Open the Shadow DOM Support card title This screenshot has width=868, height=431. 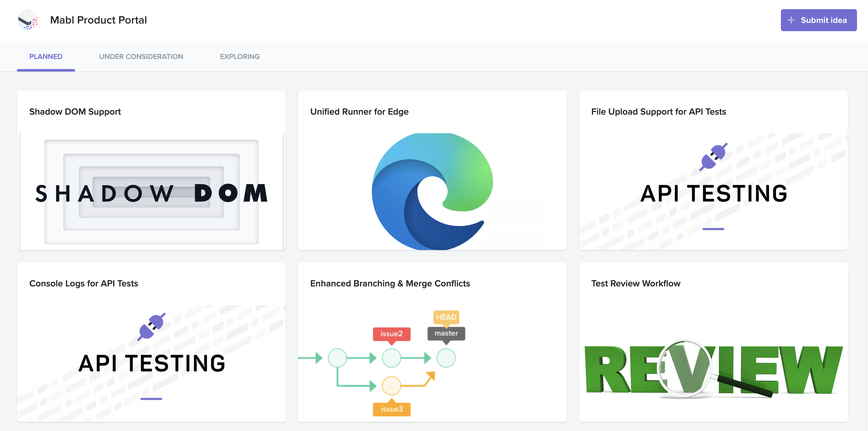click(x=75, y=112)
